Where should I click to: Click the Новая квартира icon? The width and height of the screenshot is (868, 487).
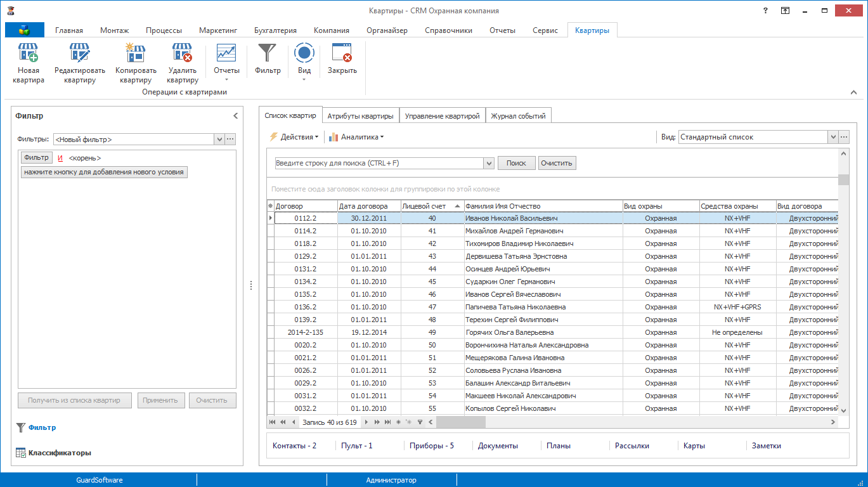pos(28,53)
